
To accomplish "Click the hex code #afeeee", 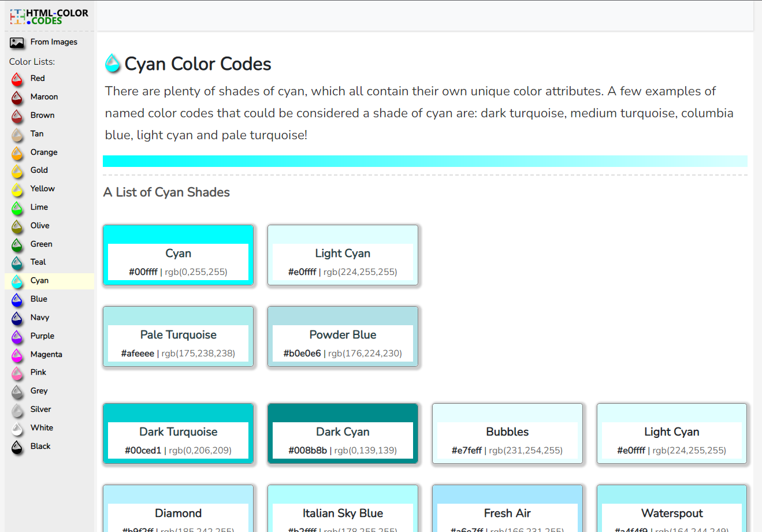I will tap(137, 354).
